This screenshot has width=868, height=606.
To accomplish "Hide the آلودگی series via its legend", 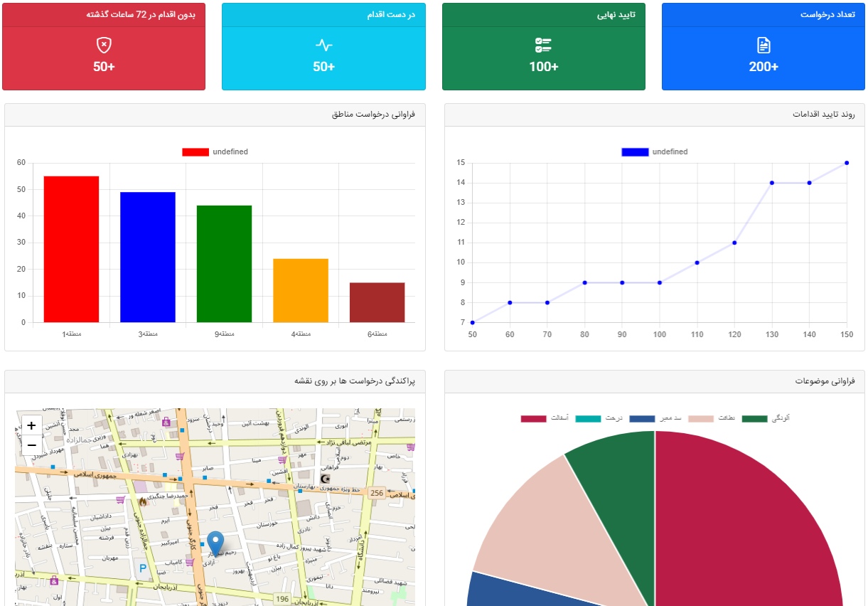I will pos(755,419).
